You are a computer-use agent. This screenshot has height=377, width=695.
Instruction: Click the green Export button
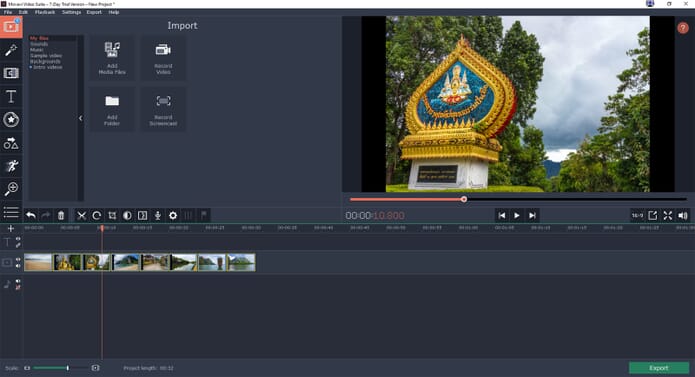659,368
